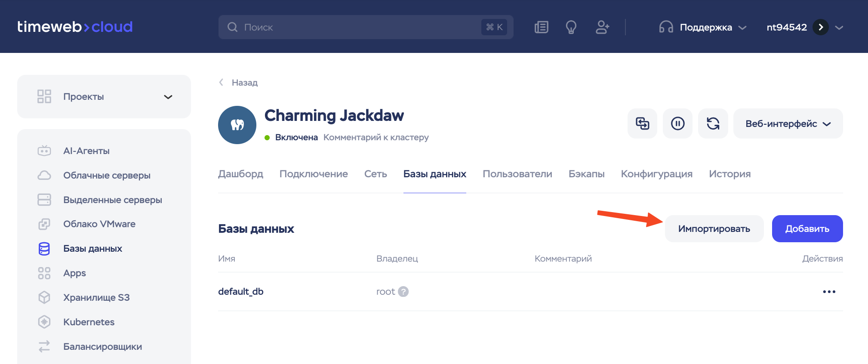The height and width of the screenshot is (364, 868).
Task: Pause the cluster with the pause icon
Action: tap(677, 123)
